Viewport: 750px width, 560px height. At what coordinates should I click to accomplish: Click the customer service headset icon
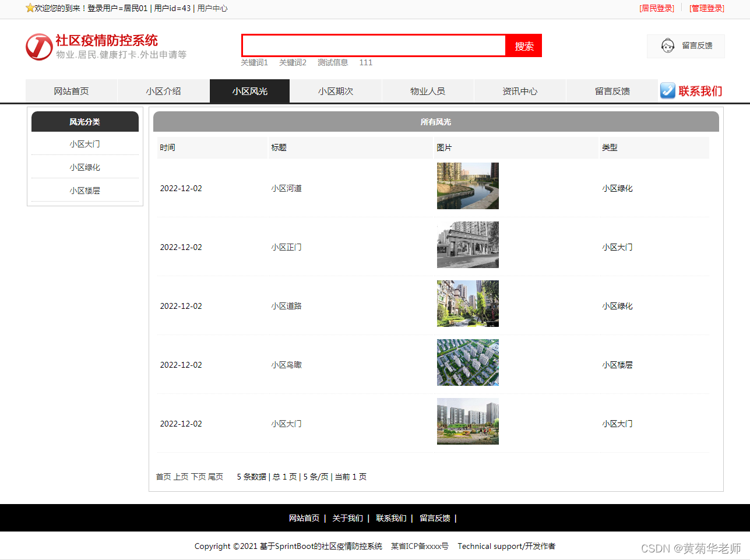click(x=668, y=45)
